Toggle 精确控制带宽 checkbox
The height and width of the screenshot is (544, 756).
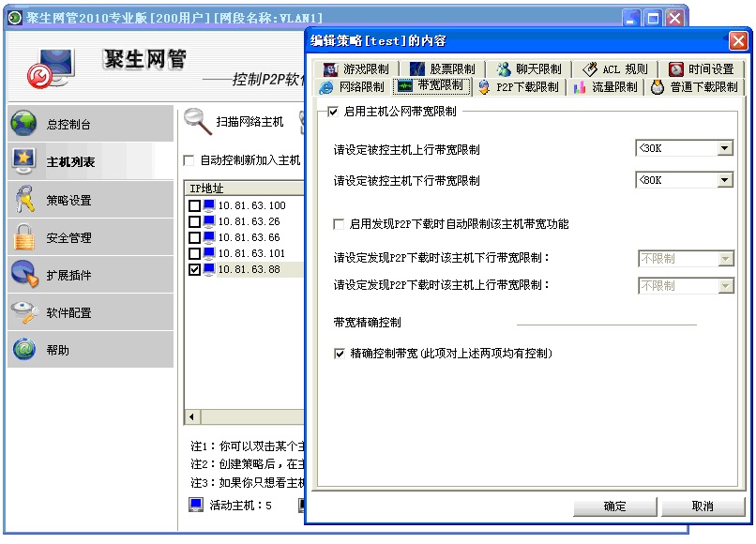pyautogui.click(x=340, y=354)
